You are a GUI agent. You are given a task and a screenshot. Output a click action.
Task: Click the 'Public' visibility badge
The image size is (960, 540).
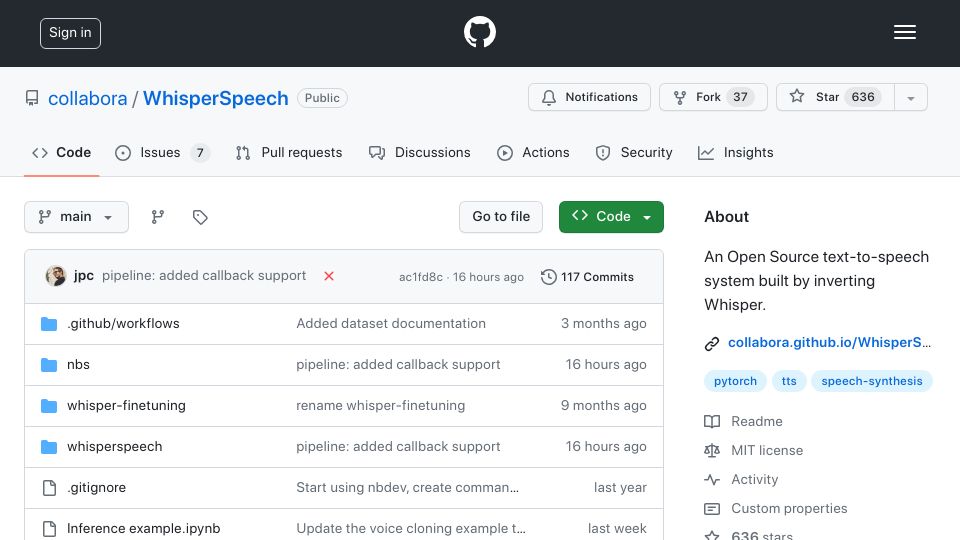pos(322,98)
